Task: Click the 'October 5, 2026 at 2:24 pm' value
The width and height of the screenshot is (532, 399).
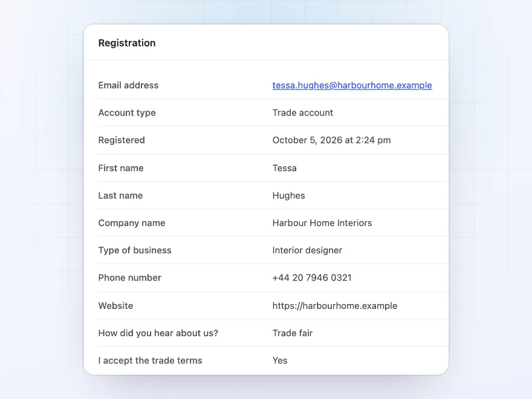Action: click(x=331, y=140)
